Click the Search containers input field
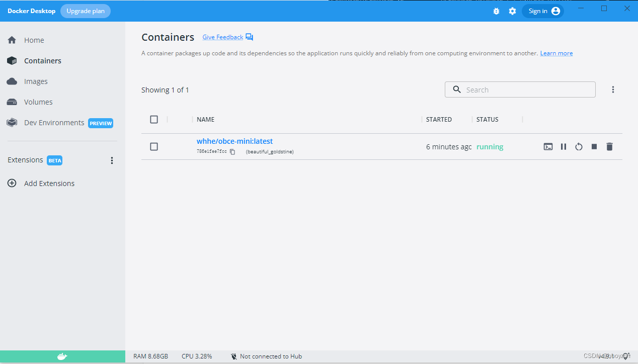 (520, 89)
